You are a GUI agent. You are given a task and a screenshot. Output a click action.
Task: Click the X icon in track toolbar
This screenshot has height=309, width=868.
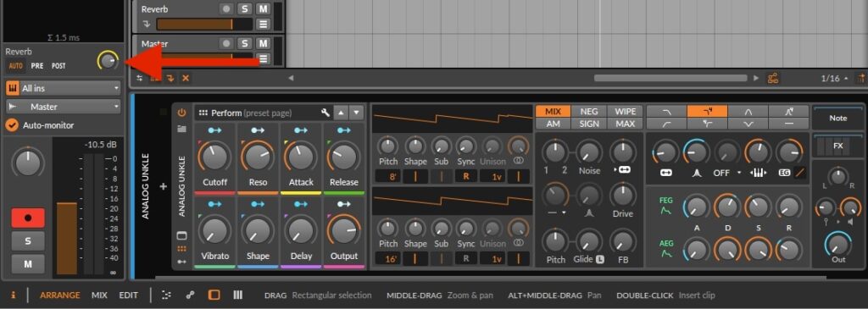pyautogui.click(x=186, y=79)
